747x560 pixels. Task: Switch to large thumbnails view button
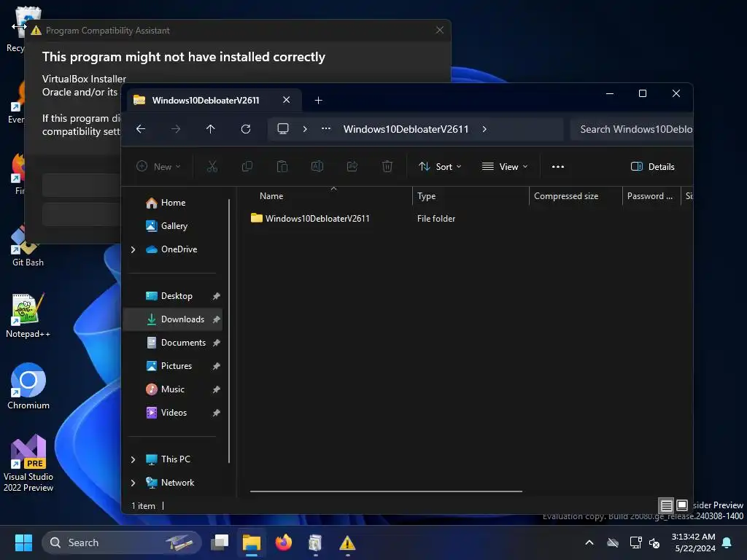pyautogui.click(x=682, y=505)
